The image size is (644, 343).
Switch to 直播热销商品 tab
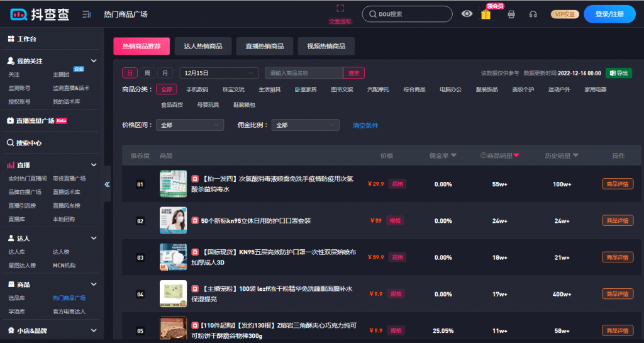point(260,46)
